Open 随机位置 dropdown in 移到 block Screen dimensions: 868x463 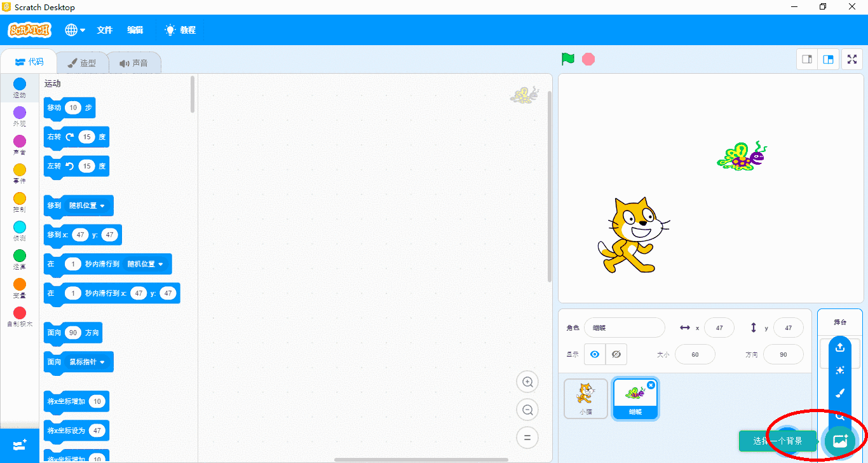point(87,205)
